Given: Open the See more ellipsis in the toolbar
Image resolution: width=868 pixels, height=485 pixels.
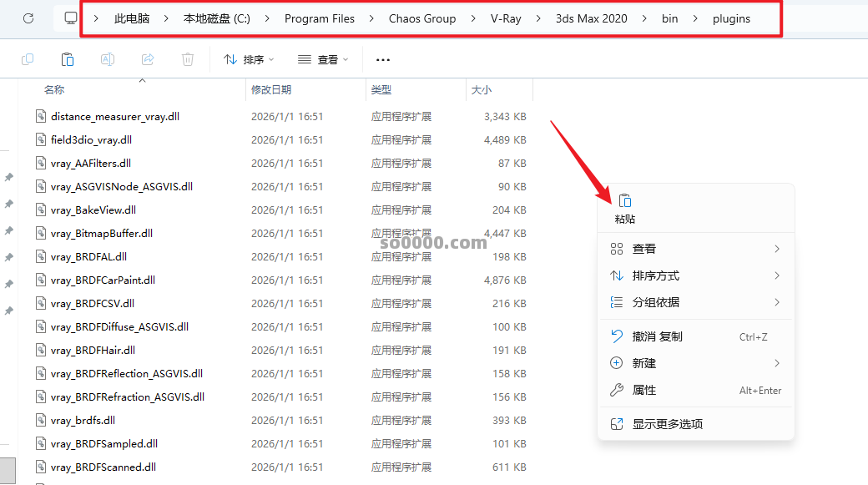Looking at the screenshot, I should tap(382, 58).
